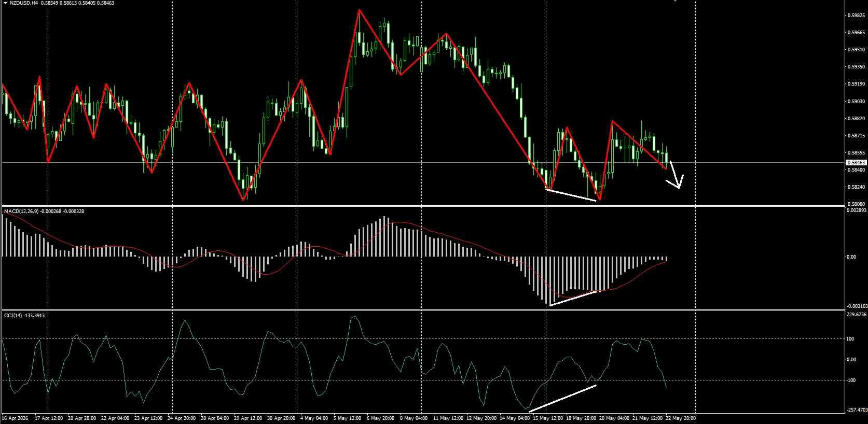Click the 0.58080 price axis label
This screenshot has width=868, height=424.
point(856,204)
